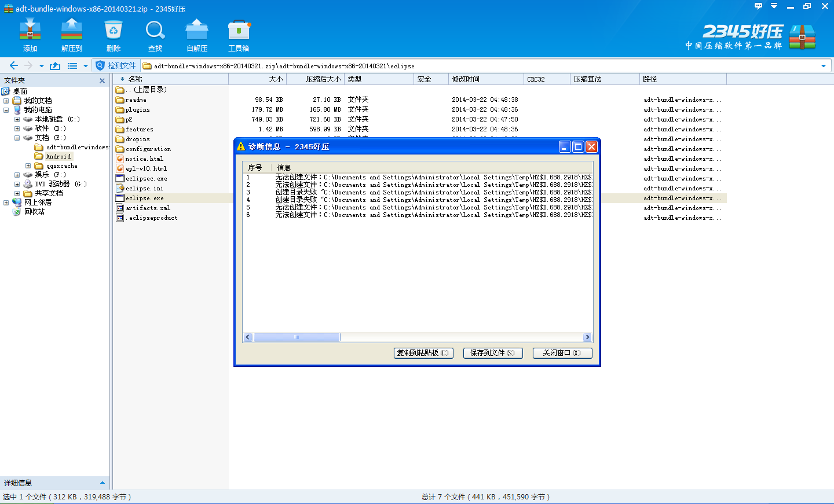The image size is (834, 504).
Task: Click the 检测文件 shield button
Action: [x=116, y=66]
